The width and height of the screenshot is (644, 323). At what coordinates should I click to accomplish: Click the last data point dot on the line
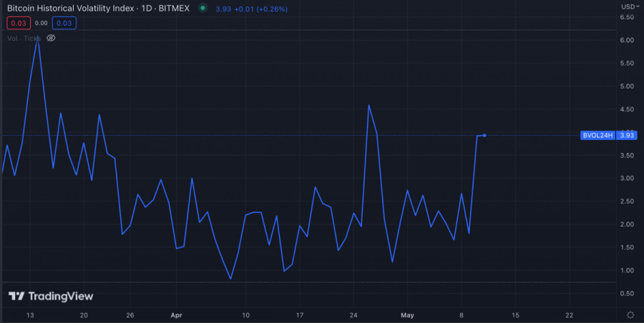485,135
